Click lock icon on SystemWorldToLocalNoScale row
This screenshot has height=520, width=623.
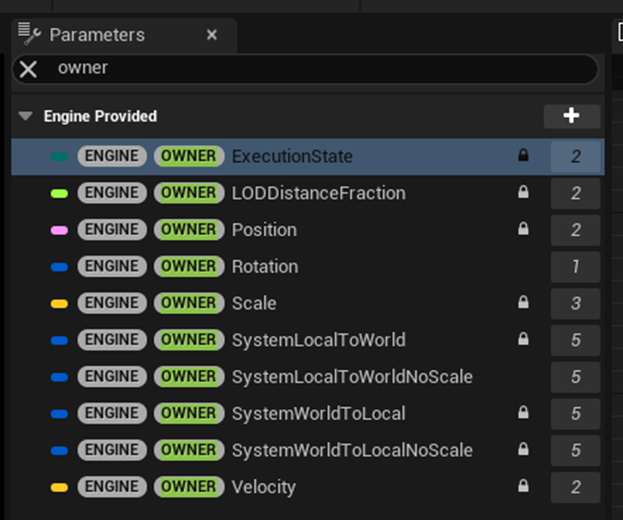pyautogui.click(x=523, y=448)
